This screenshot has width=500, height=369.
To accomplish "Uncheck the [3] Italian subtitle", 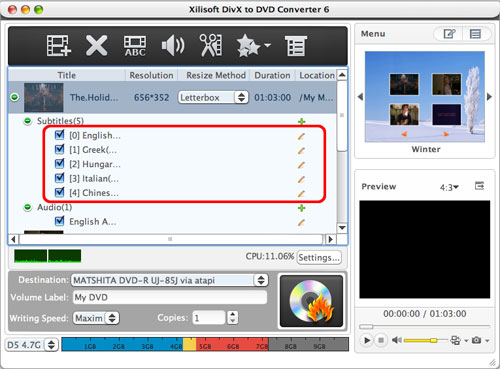I will pos(59,178).
